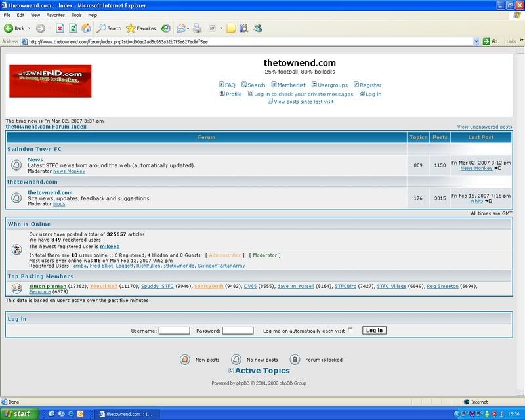This screenshot has width=525, height=420.
Task: Click the Mail envelope icon
Action: point(181,28)
